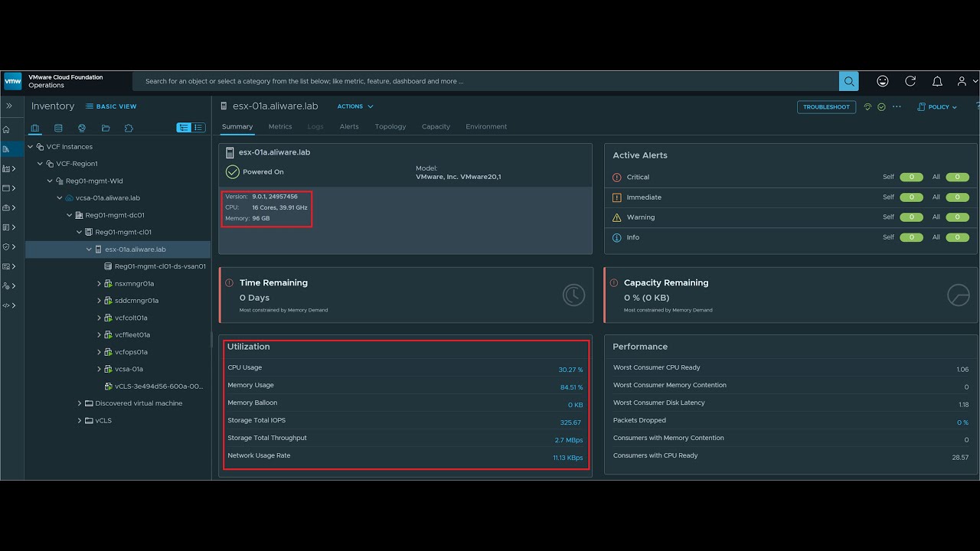Click the search input field

[x=485, y=81]
